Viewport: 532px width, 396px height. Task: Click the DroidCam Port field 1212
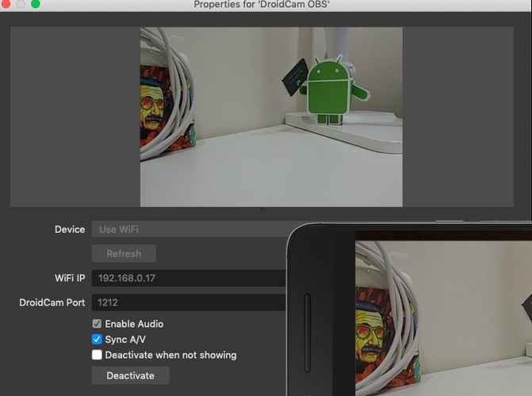(189, 303)
